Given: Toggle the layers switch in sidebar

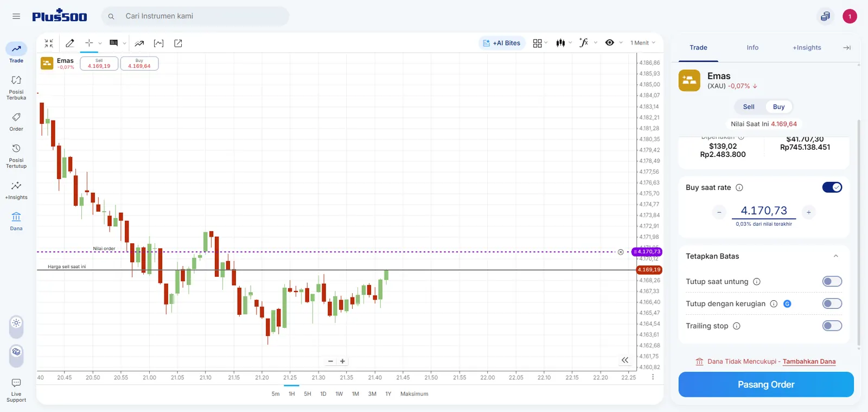Looking at the screenshot, I should pos(16,355).
